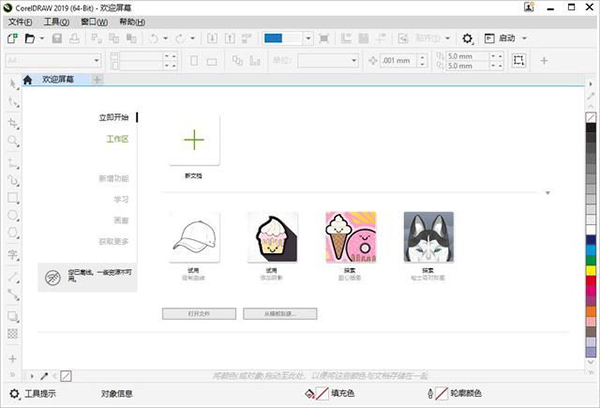Expand the welcome screen section triangle

pos(548,193)
